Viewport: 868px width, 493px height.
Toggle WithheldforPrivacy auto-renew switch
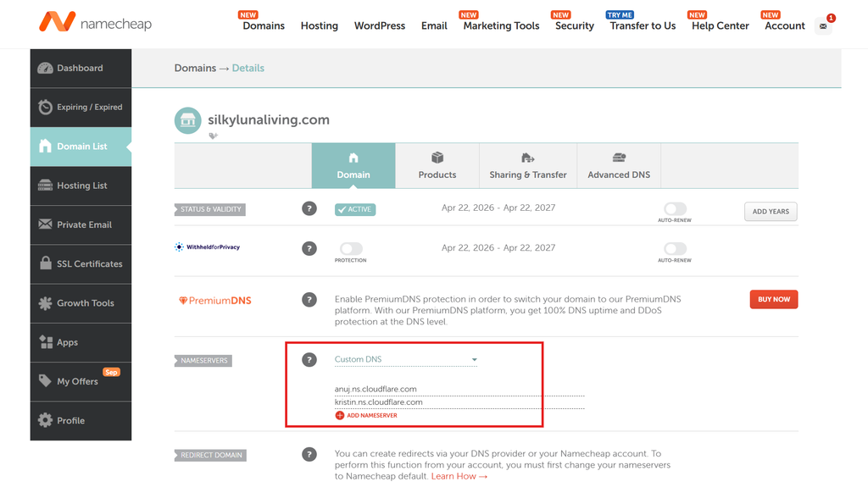[675, 248]
